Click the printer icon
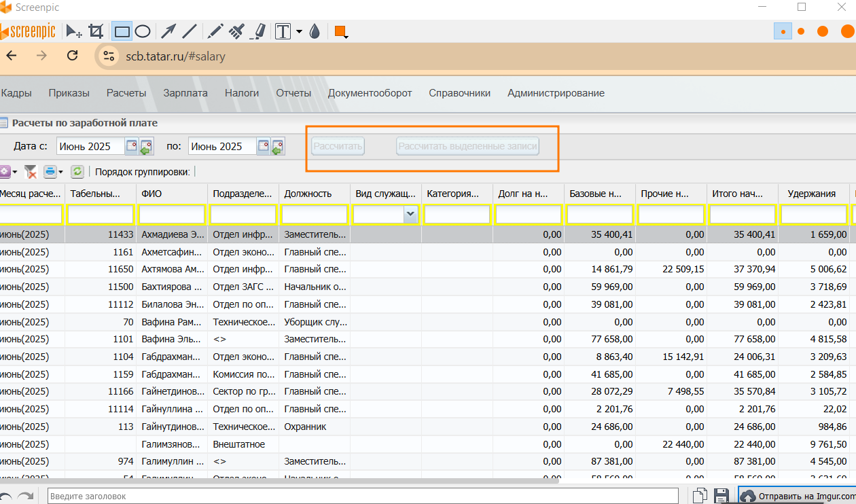Image resolution: width=856 pixels, height=504 pixels. point(50,172)
